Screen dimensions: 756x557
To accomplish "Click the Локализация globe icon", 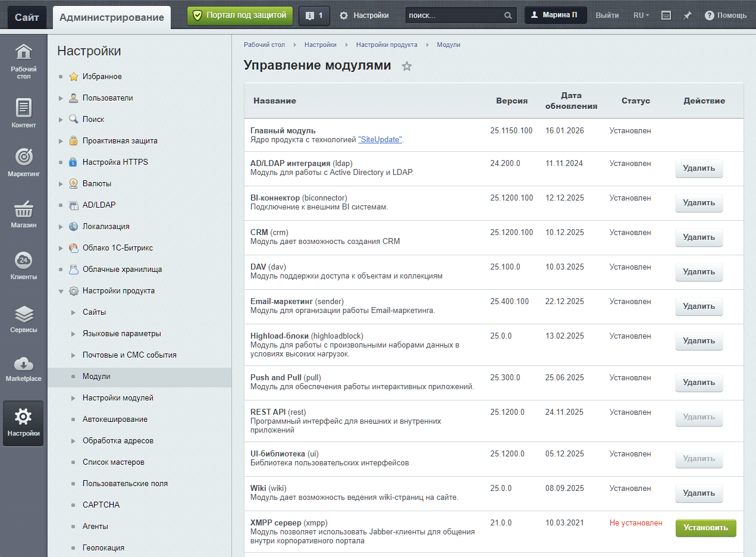I will pyautogui.click(x=73, y=227).
